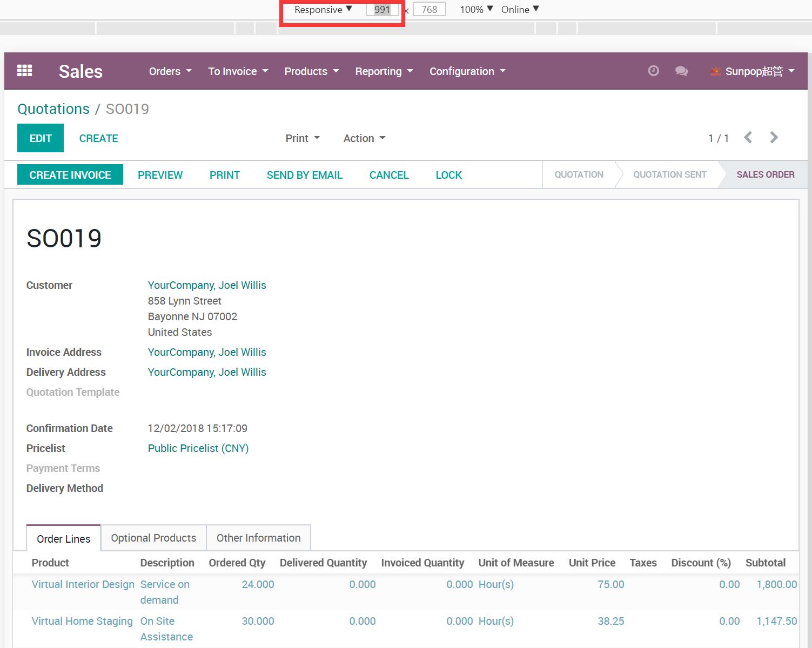The width and height of the screenshot is (812, 648).
Task: Expand the Action dropdown
Action: coord(364,138)
